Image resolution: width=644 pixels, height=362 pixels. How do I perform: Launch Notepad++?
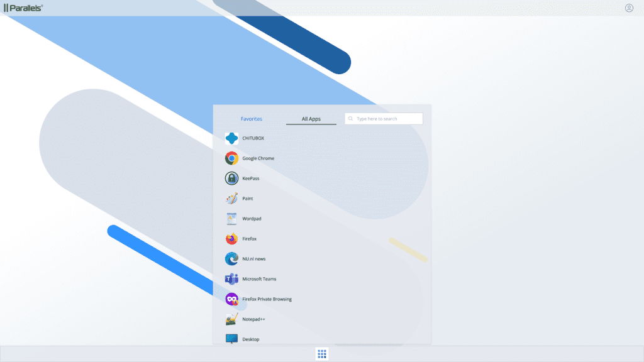[255, 319]
